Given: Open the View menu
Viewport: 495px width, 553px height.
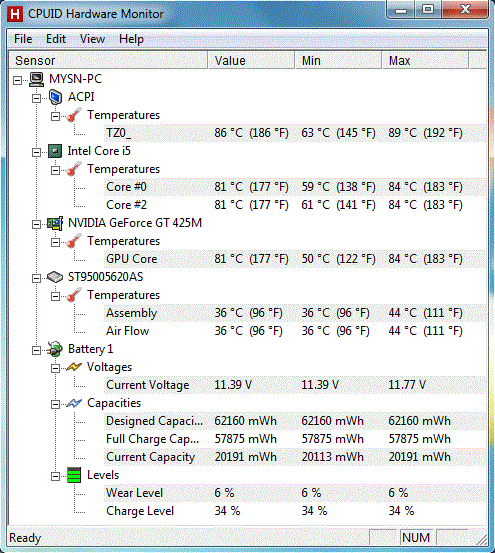Looking at the screenshot, I should coord(92,39).
